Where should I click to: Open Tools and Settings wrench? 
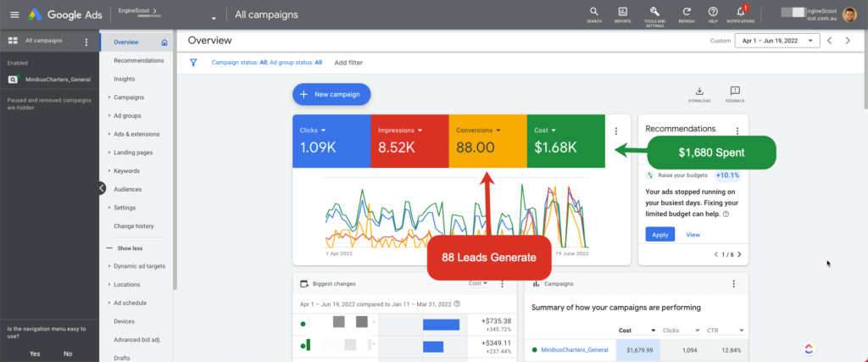[x=654, y=13]
